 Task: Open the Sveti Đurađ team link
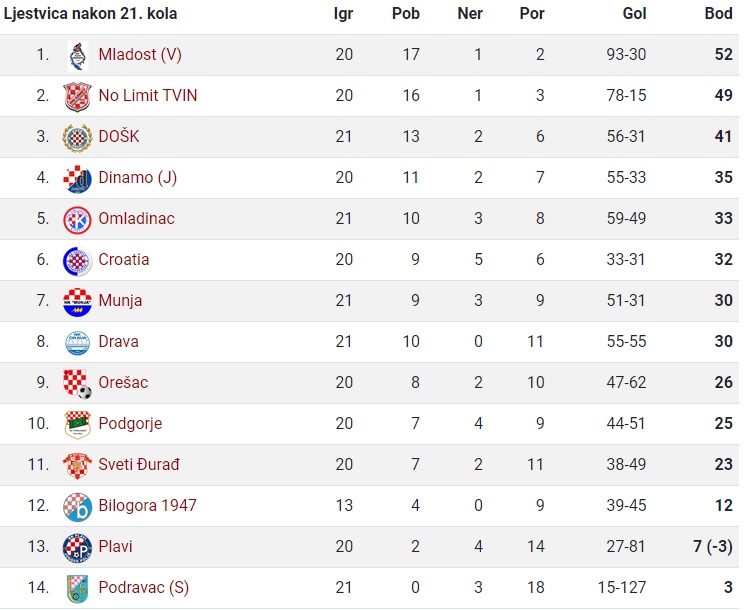139,464
